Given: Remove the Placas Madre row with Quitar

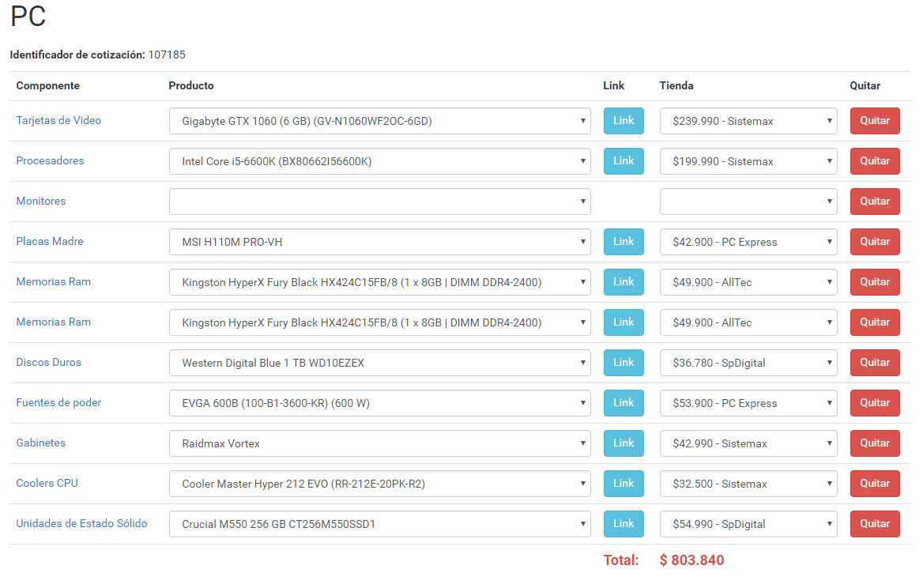Looking at the screenshot, I should 875,242.
